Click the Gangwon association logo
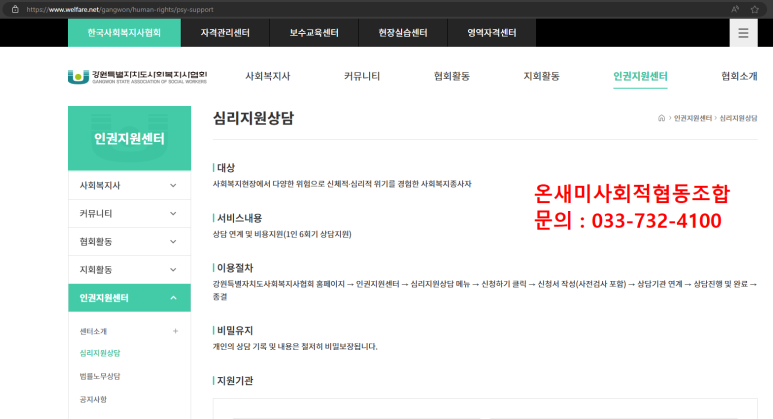This screenshot has height=419, width=773. 138,77
